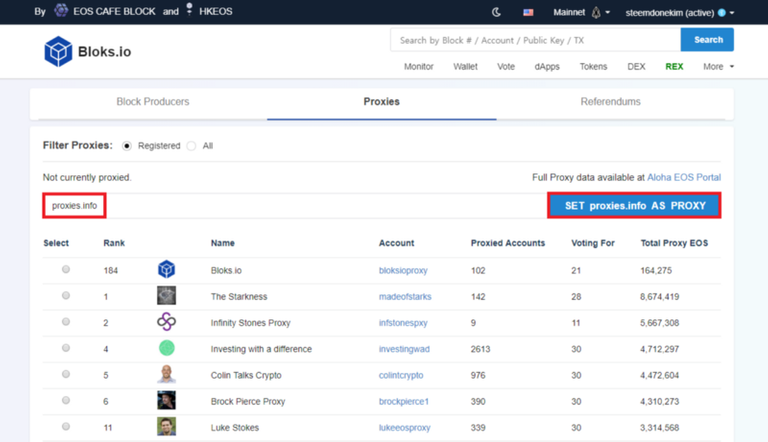Click the HKEOS logo icon
The height and width of the screenshot is (442, 768).
(189, 11)
